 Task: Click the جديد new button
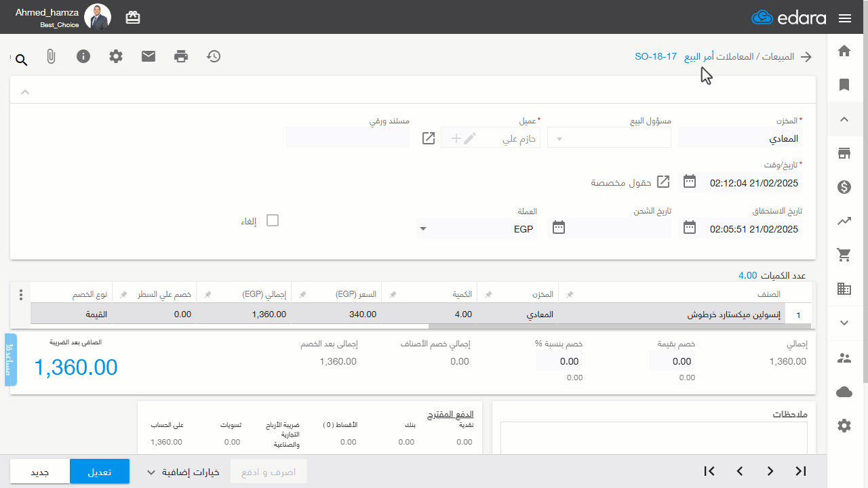click(40, 472)
